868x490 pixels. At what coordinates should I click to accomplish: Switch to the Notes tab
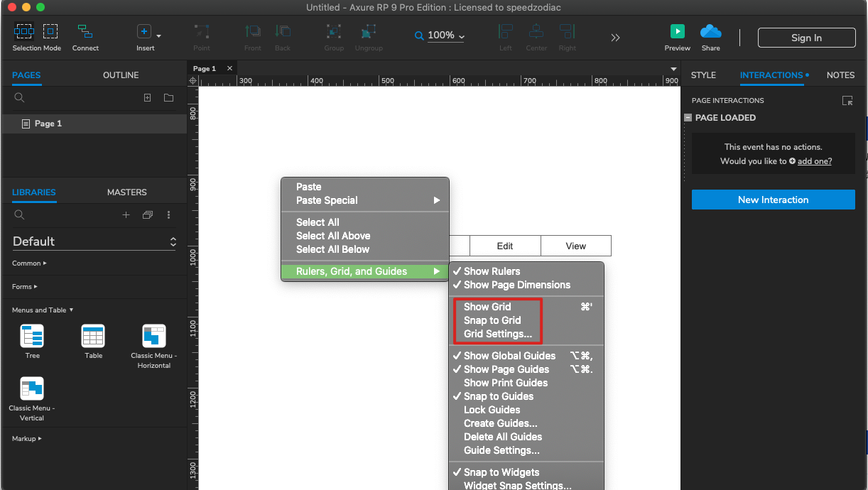(841, 75)
